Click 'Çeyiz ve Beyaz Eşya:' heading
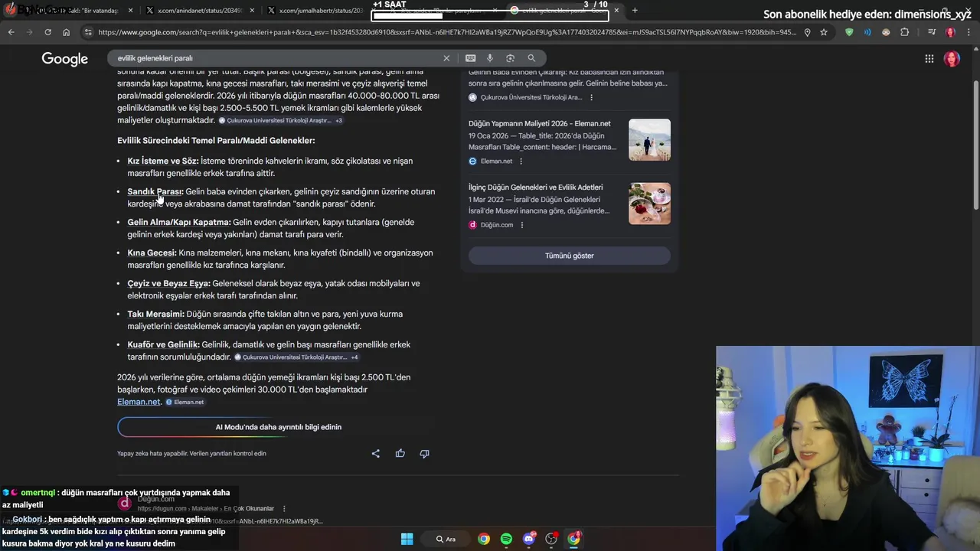The image size is (980, 551). tap(168, 283)
